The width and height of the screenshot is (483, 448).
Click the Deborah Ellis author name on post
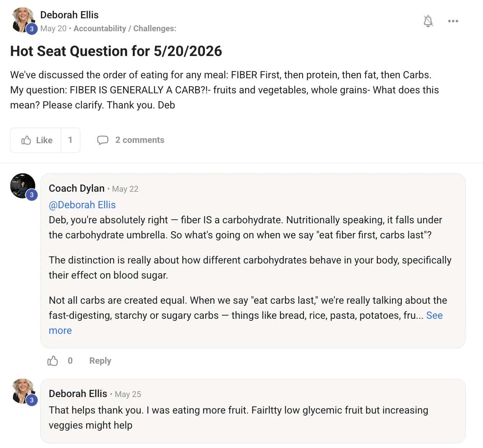(69, 15)
